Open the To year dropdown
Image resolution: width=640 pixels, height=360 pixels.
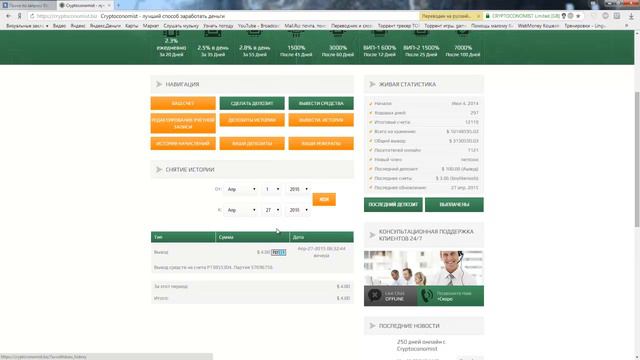coord(298,210)
